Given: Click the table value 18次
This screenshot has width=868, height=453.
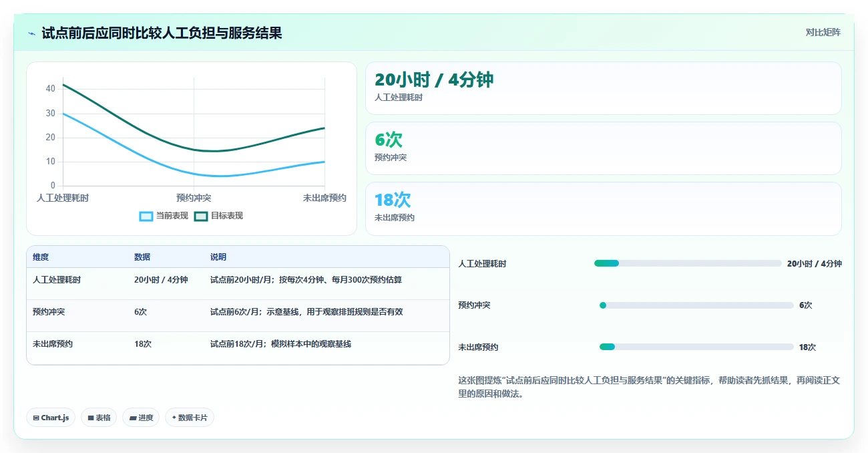Looking at the screenshot, I should tap(143, 344).
